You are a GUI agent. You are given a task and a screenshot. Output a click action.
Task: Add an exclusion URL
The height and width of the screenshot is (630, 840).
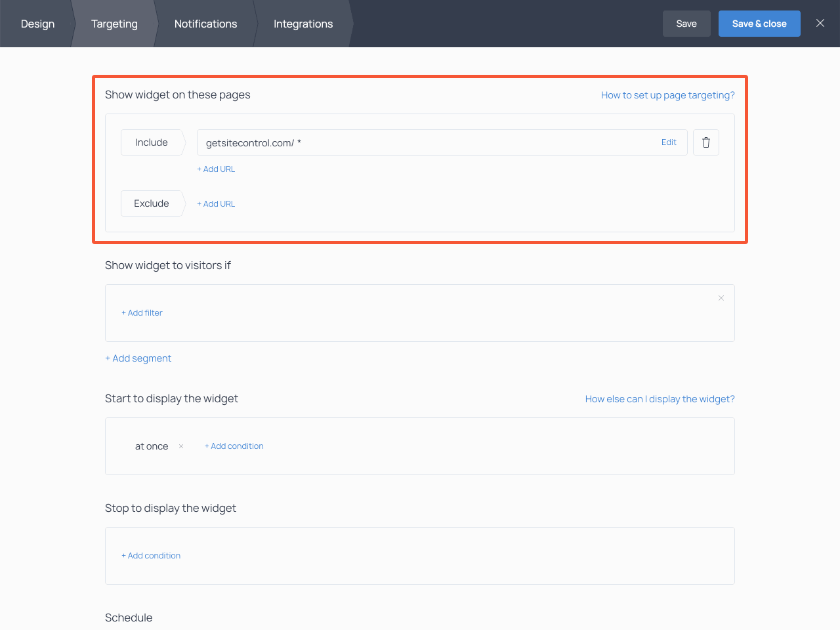click(x=215, y=203)
